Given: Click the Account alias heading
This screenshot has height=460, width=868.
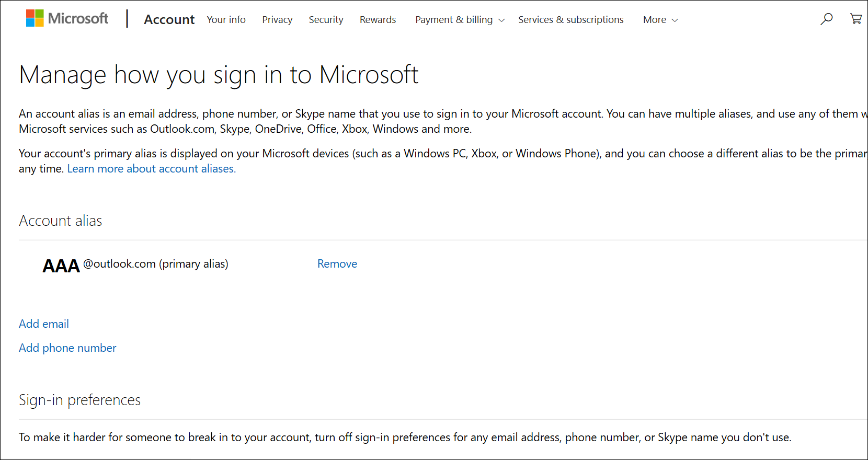Looking at the screenshot, I should [61, 221].
